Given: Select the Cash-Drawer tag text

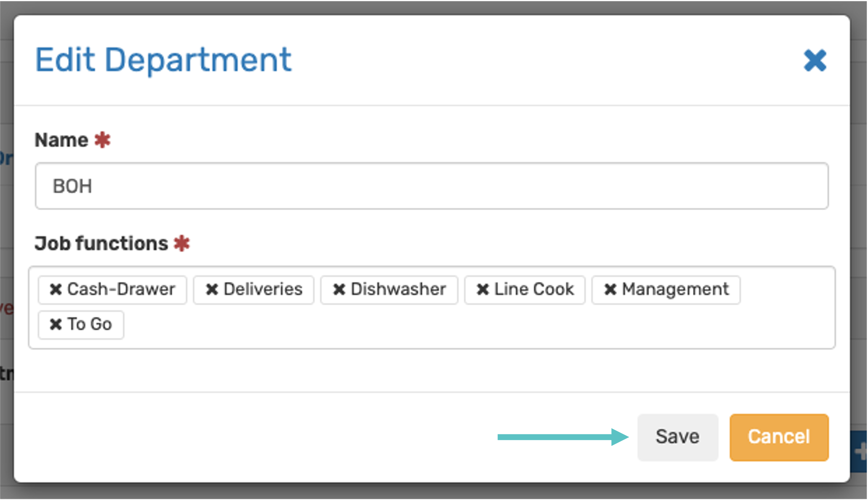Looking at the screenshot, I should (x=121, y=289).
